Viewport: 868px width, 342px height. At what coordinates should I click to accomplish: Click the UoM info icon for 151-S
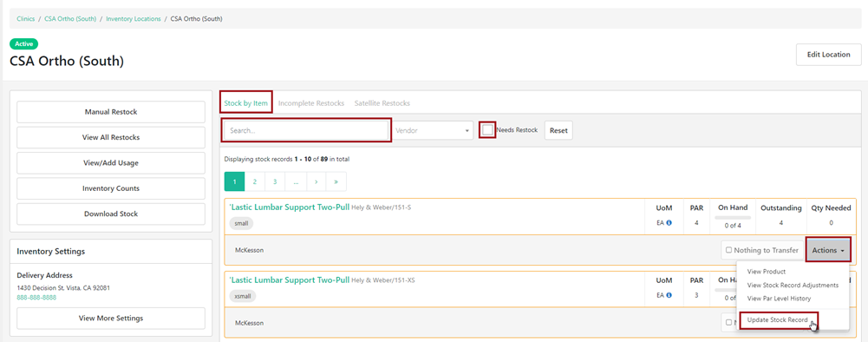[669, 223]
